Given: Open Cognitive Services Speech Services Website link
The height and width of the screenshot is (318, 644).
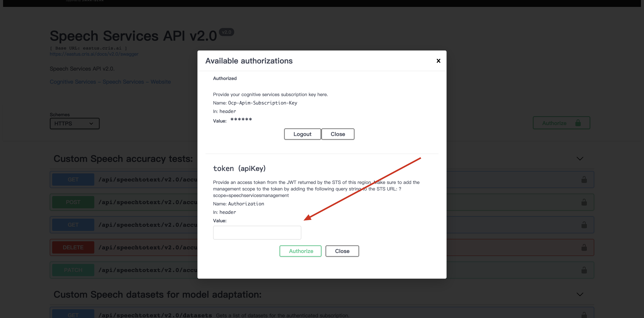Looking at the screenshot, I should pyautogui.click(x=110, y=82).
